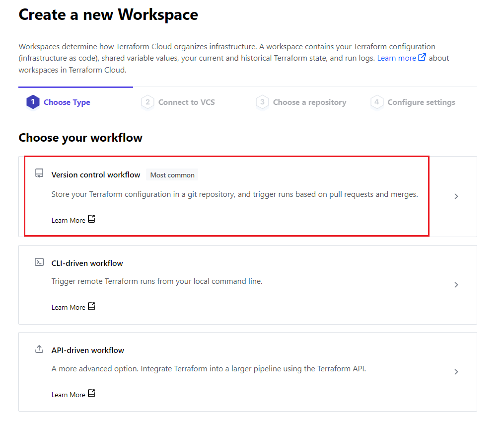Screen dimensions: 504x426
Task: Click text 'Trigger remote Terraform runs from your local command line.'
Action: point(157,281)
